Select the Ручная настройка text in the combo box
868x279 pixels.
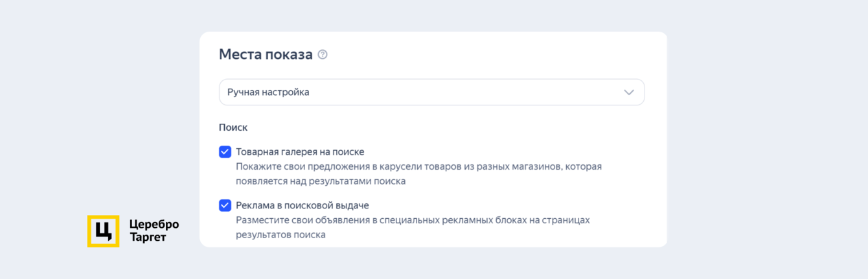(x=268, y=92)
